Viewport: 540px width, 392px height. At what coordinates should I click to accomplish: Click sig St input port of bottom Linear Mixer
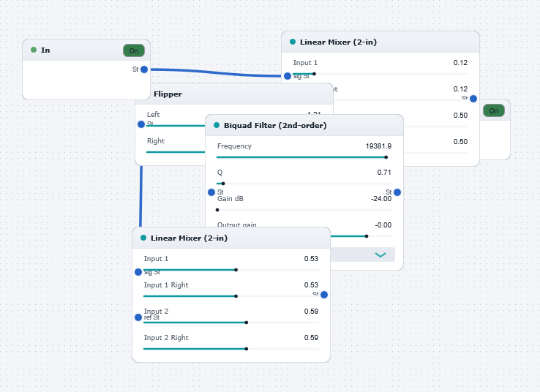click(x=138, y=272)
